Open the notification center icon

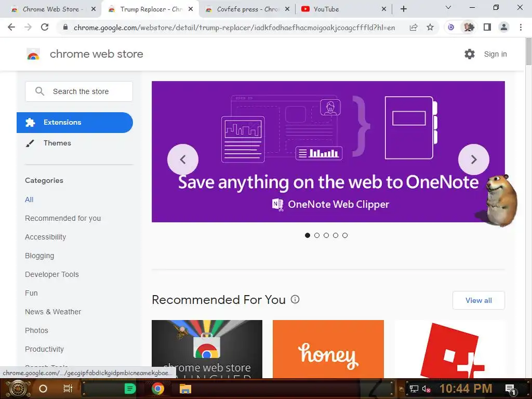[x=511, y=390]
